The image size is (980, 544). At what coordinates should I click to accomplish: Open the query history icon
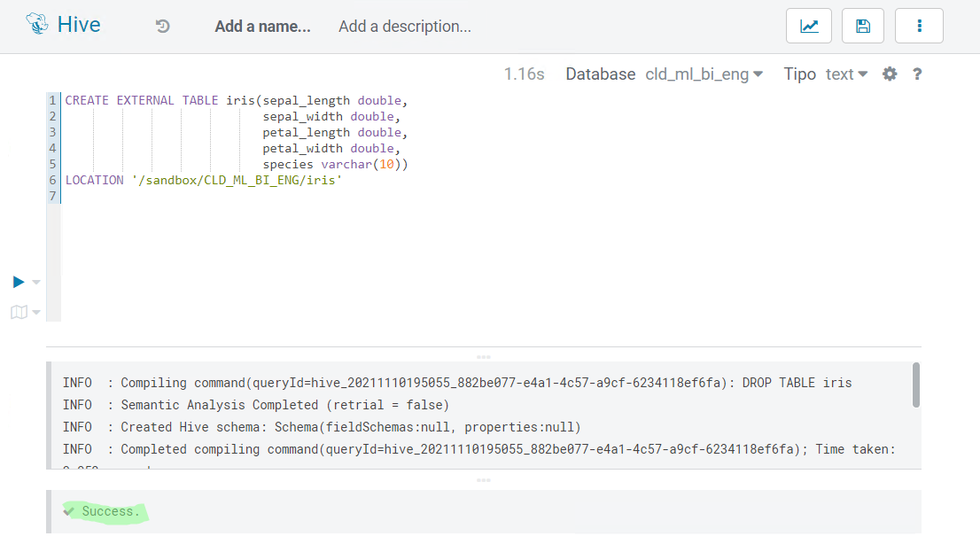[x=162, y=27]
